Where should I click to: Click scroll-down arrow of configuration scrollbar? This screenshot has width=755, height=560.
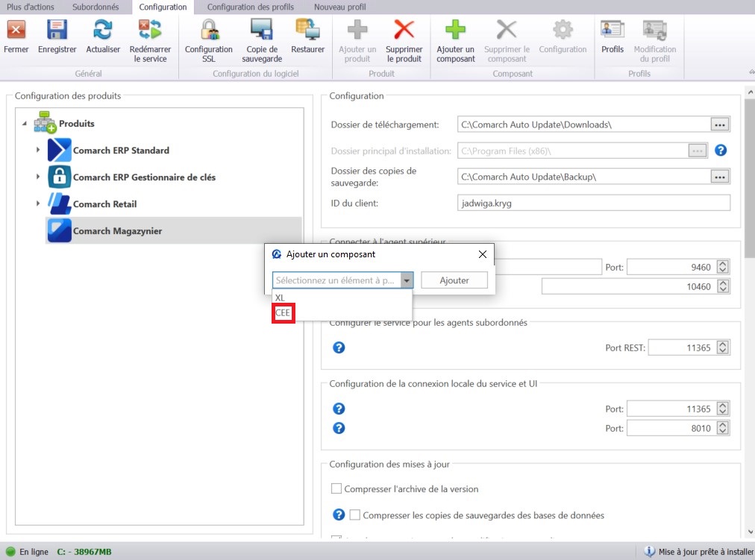pos(751,532)
